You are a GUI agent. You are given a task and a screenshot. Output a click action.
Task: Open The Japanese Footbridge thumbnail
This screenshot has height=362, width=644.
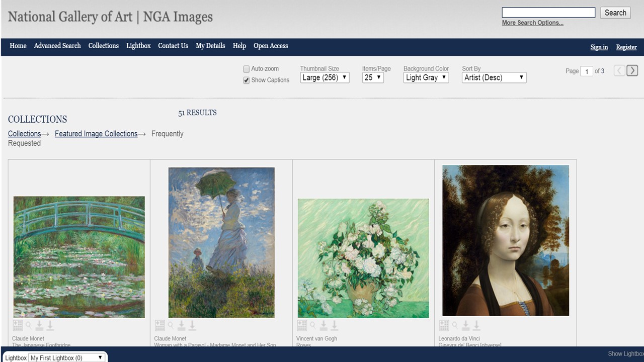(79, 257)
